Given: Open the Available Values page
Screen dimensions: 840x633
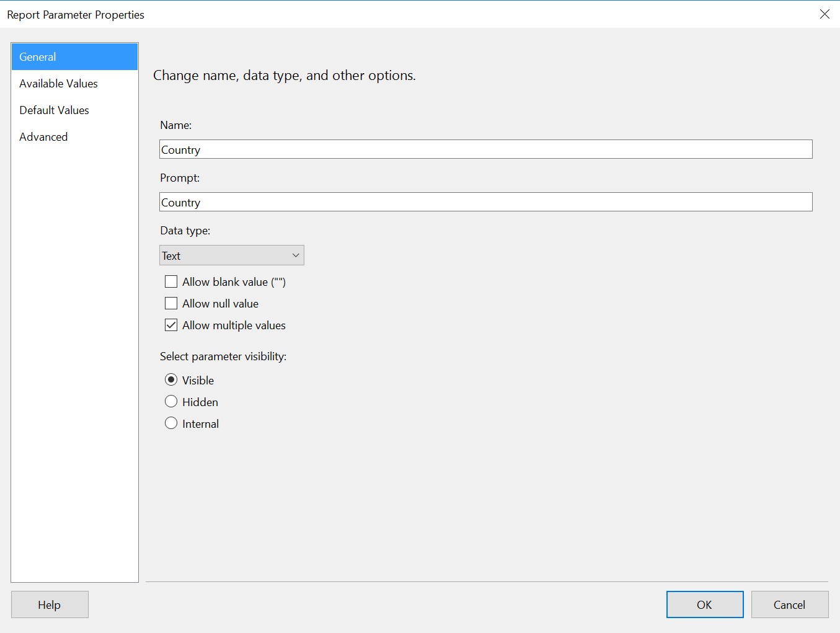Looking at the screenshot, I should (74, 84).
